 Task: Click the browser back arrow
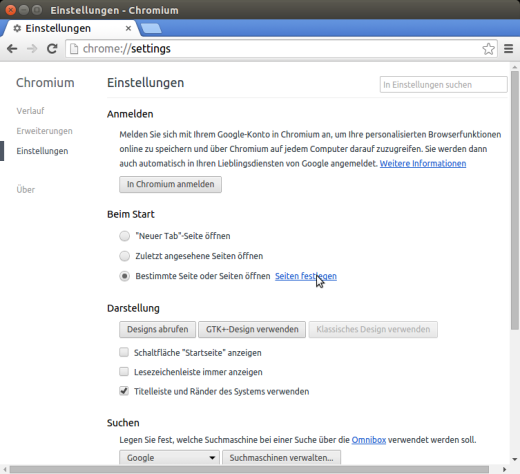pyautogui.click(x=12, y=49)
